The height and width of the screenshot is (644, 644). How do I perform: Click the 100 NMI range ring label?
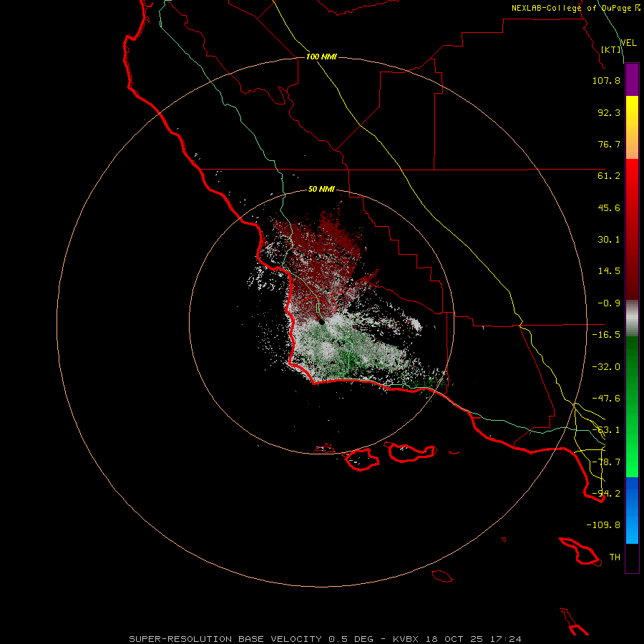tap(321, 57)
